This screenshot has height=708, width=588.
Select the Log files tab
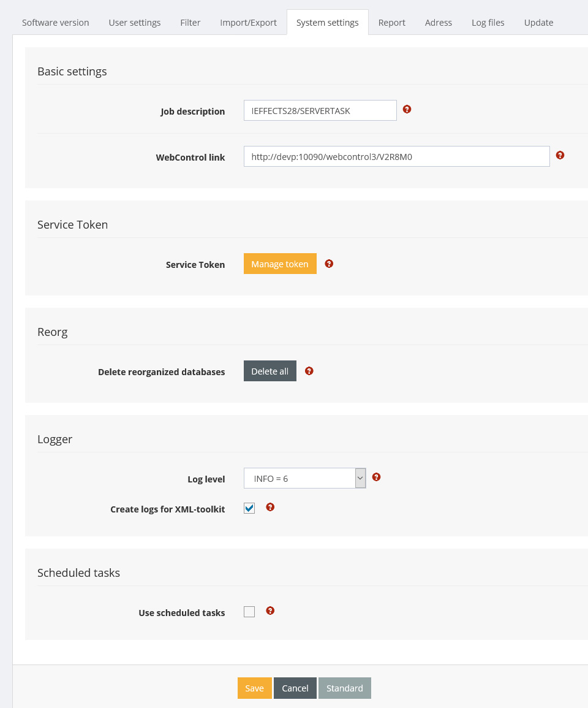point(488,23)
